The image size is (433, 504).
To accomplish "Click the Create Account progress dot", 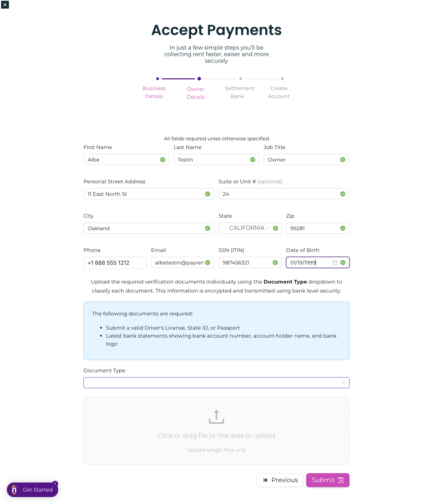I will click(282, 79).
